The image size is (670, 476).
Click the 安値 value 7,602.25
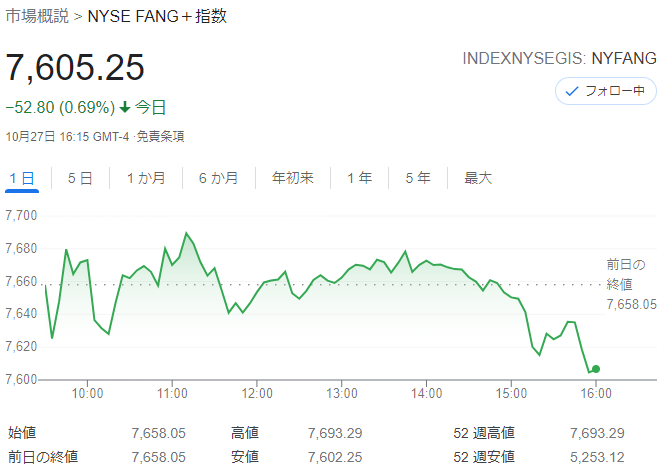(x=335, y=457)
